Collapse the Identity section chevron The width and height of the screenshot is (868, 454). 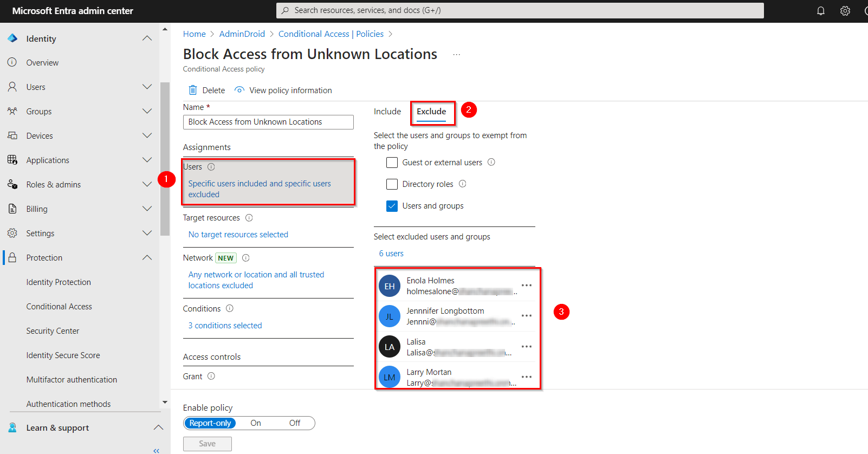[147, 38]
